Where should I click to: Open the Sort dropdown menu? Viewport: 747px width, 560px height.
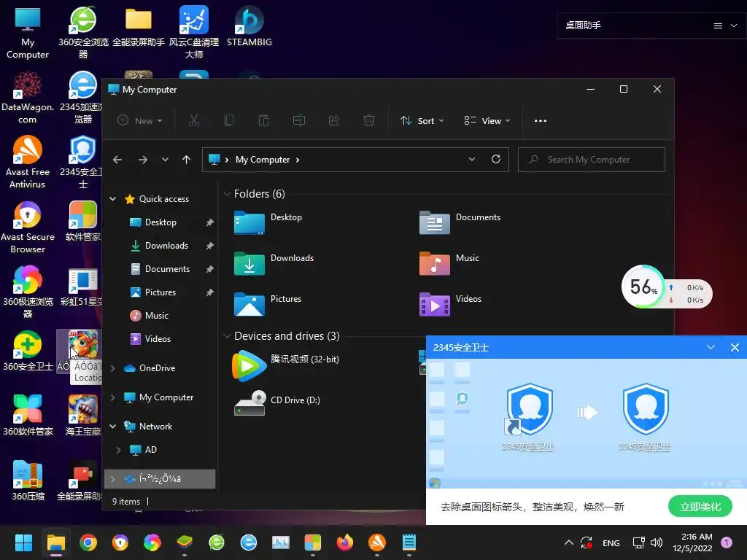(x=422, y=120)
